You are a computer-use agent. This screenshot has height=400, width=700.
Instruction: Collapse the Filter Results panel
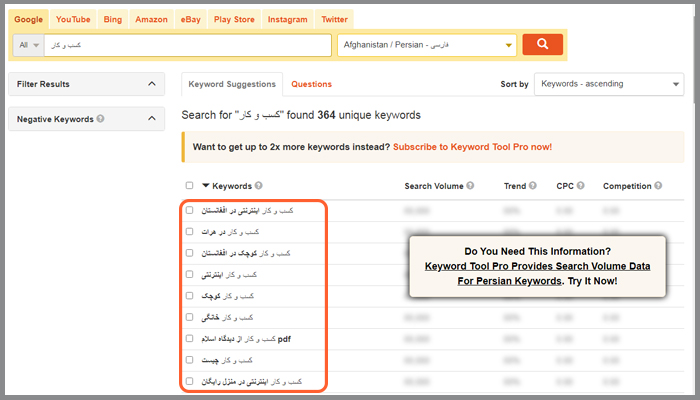point(152,83)
